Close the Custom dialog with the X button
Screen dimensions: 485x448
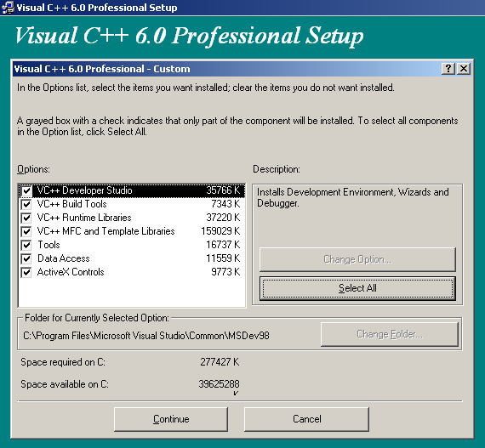464,69
